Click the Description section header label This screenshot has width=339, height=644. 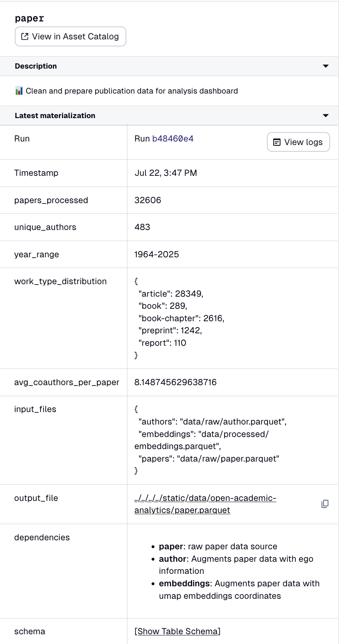[x=36, y=66]
